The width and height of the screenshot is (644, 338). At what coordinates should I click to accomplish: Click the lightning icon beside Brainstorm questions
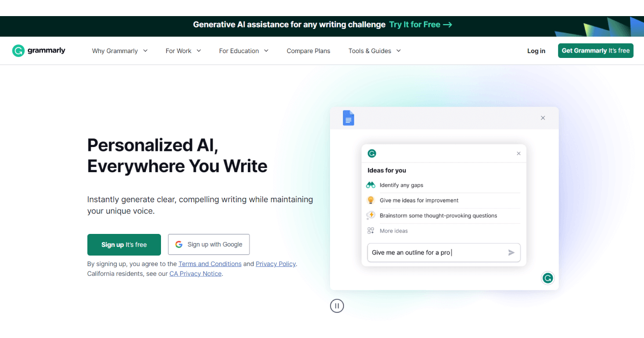[370, 215]
